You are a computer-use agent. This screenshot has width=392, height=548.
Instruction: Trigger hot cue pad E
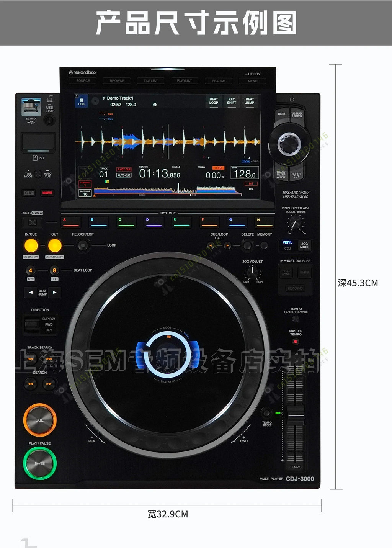(x=182, y=222)
